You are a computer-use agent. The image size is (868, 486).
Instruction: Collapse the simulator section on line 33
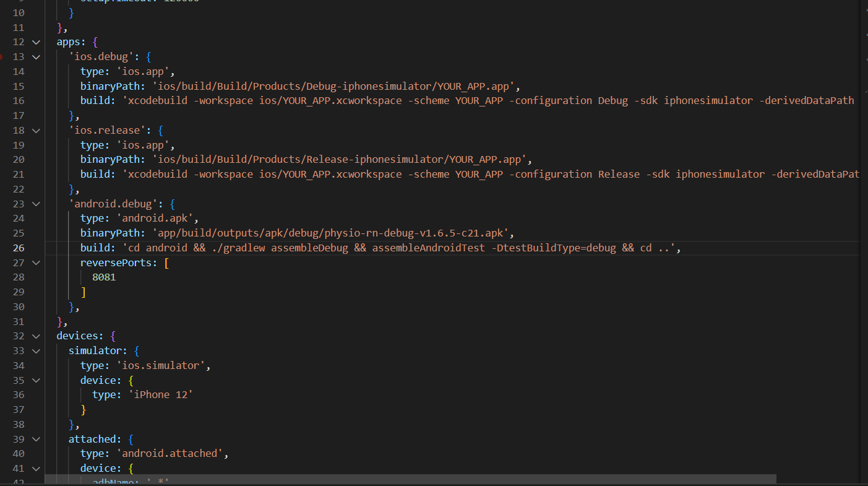coord(35,350)
